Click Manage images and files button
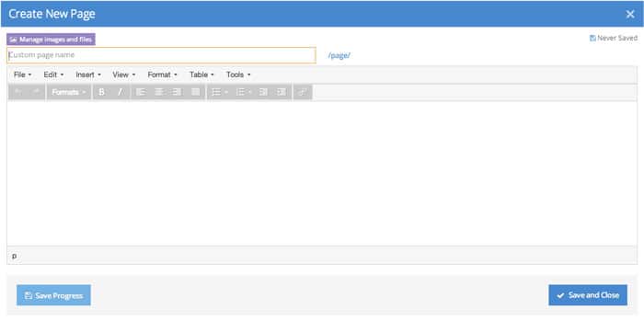The width and height of the screenshot is (644, 333). [x=51, y=40]
